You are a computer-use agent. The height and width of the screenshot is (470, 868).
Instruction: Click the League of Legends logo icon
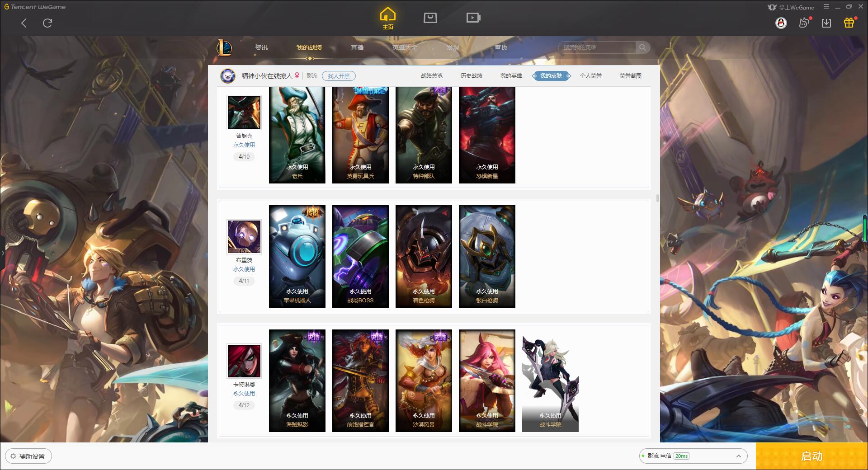click(x=224, y=47)
